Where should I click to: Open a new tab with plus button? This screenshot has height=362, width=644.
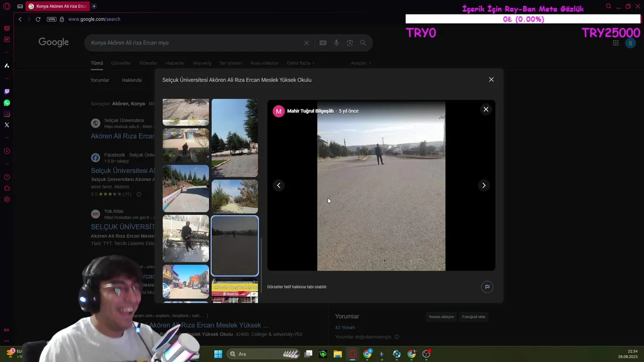coord(94,6)
